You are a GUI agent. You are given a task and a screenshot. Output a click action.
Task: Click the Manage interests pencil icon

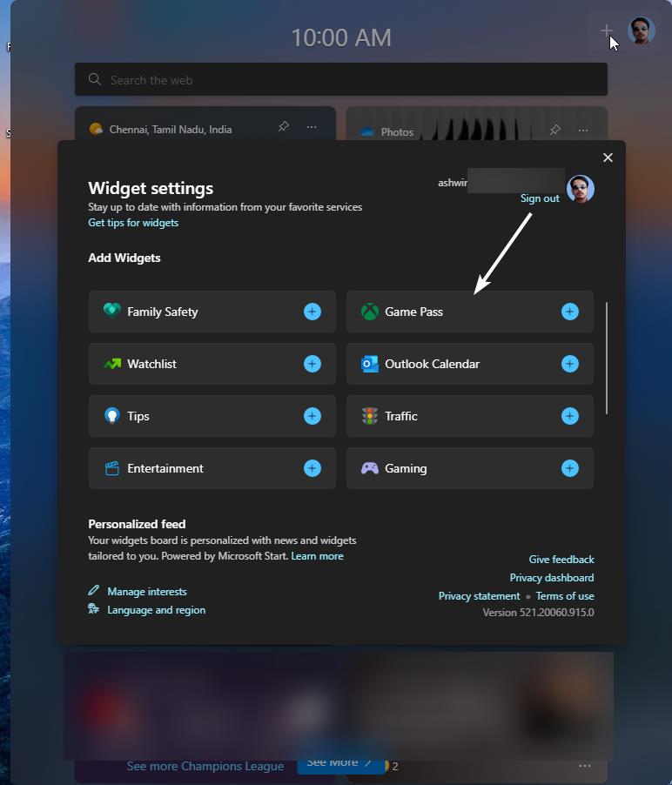point(94,590)
